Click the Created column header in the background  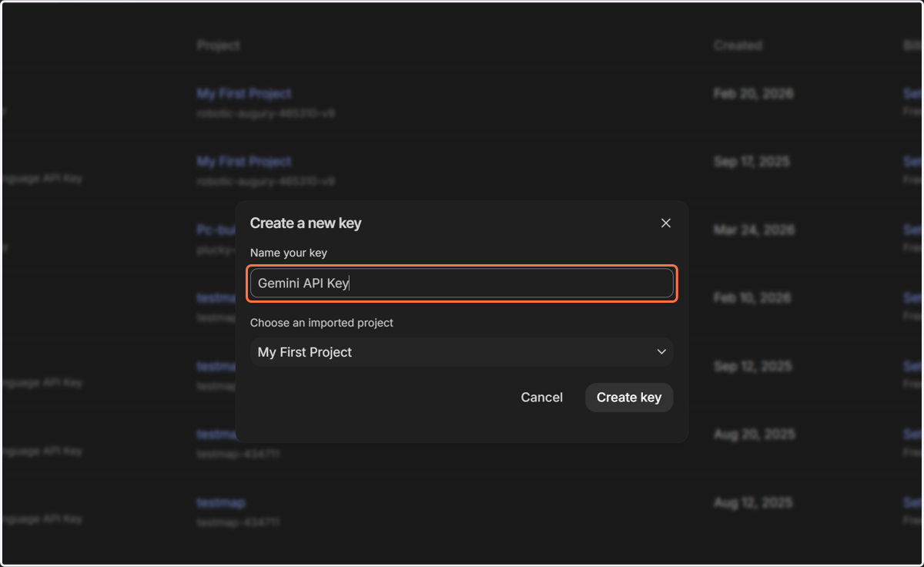click(738, 46)
